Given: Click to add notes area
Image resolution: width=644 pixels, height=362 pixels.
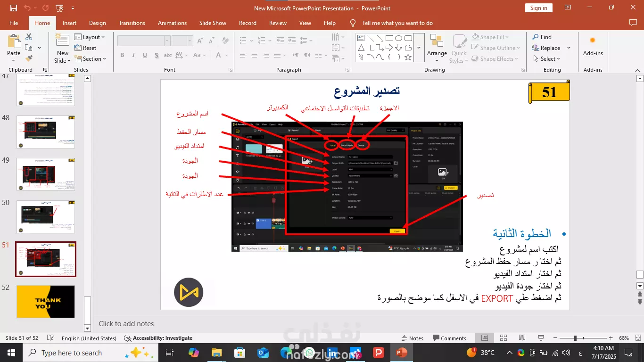Looking at the screenshot, I should pos(126,324).
